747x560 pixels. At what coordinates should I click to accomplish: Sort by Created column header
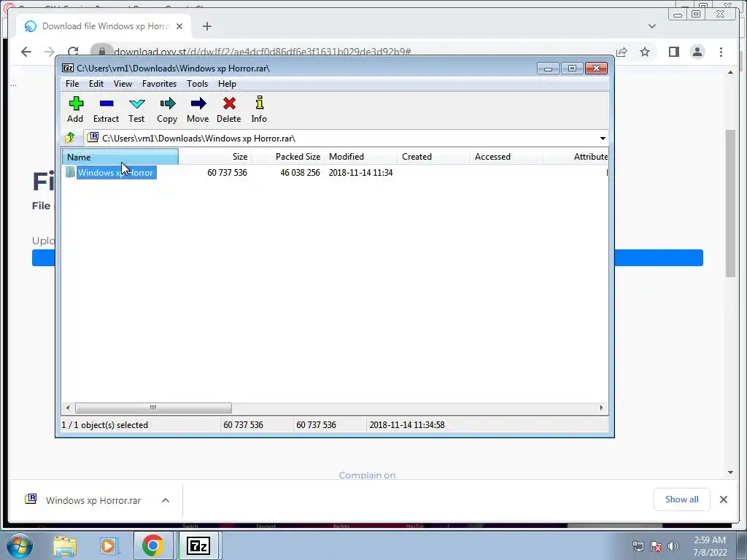pyautogui.click(x=433, y=157)
